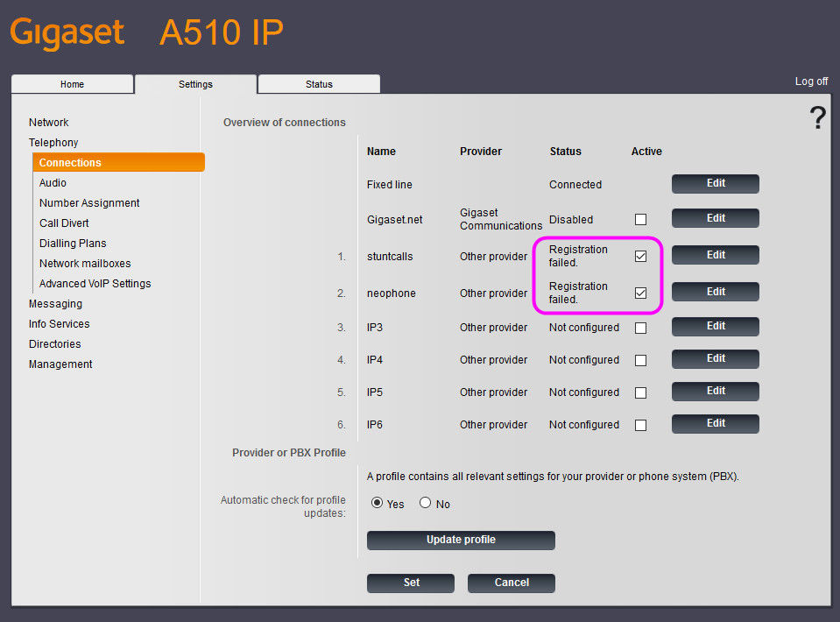This screenshot has width=840, height=622.
Task: Click the IP6 connection name
Action: click(375, 425)
